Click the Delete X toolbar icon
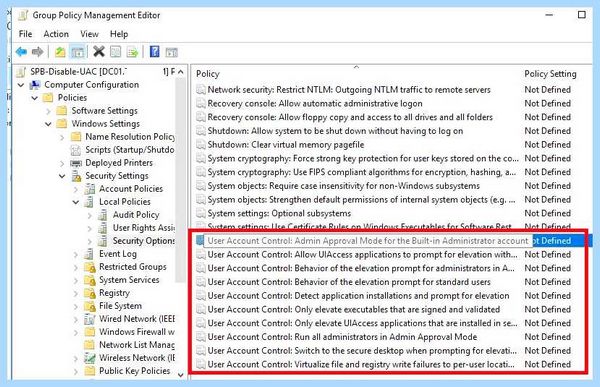This screenshot has width=600, height=387. tap(99, 51)
